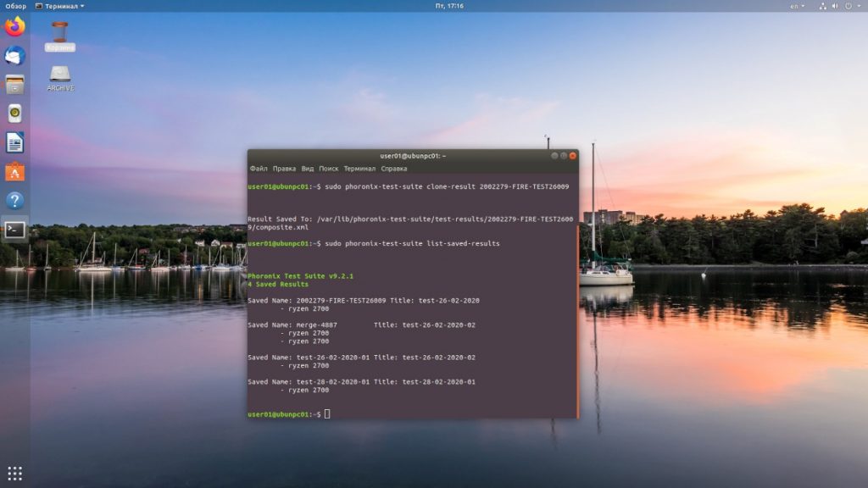The height and width of the screenshot is (488, 868).
Task: Show applications grid button
Action: tap(15, 473)
